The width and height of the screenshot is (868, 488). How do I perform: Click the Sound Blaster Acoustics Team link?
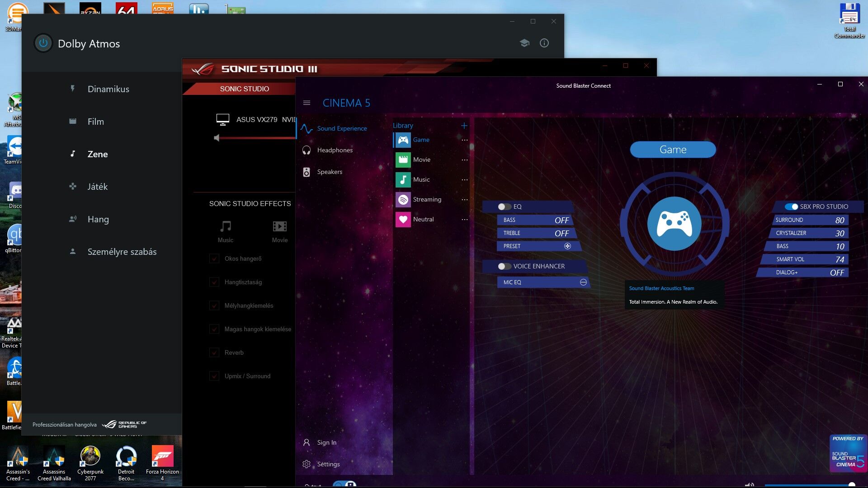coord(661,288)
